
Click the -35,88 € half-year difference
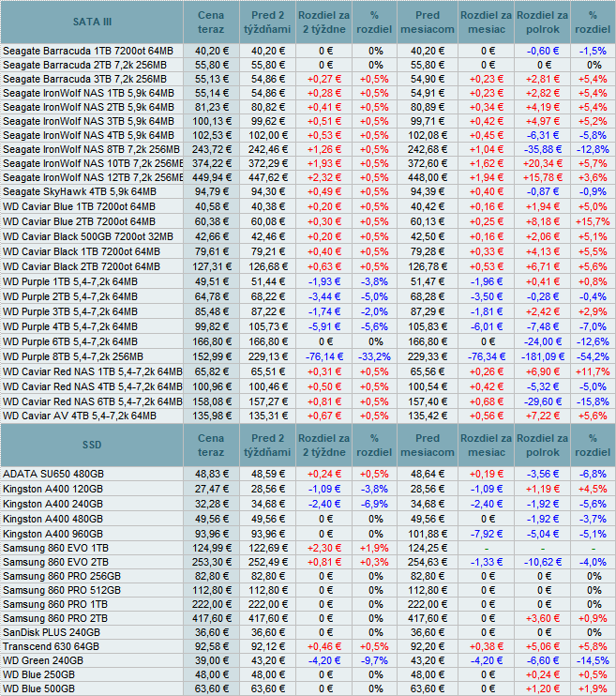click(543, 149)
